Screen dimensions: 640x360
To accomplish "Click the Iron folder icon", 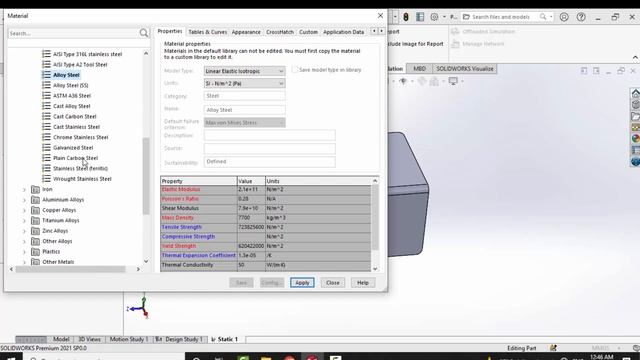I will tap(36, 189).
